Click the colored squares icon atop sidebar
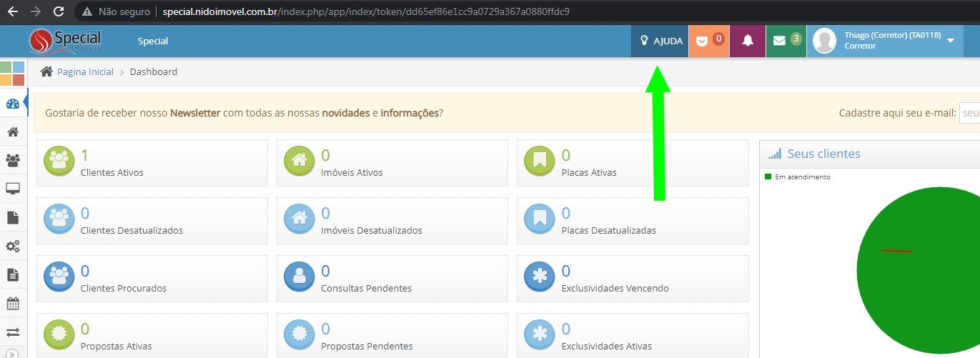 pos(12,73)
